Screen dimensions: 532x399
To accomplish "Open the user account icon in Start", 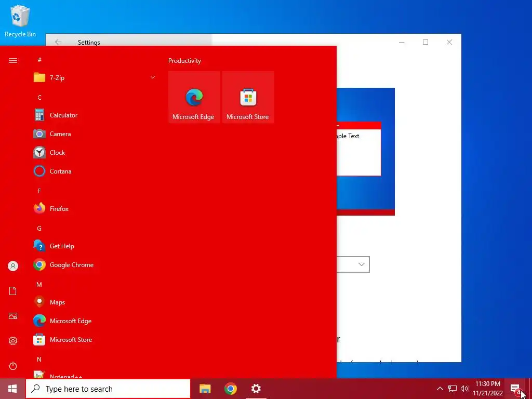I will [13, 266].
